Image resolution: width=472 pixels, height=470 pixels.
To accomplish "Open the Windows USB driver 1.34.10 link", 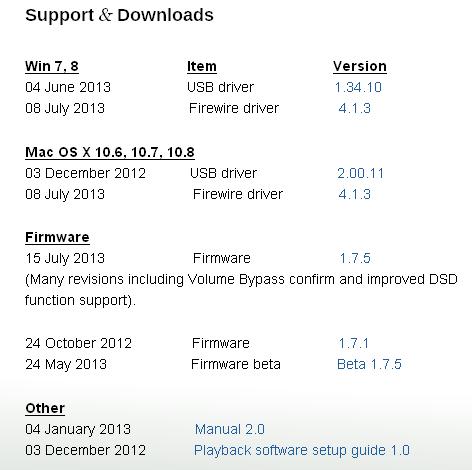I will [358, 87].
